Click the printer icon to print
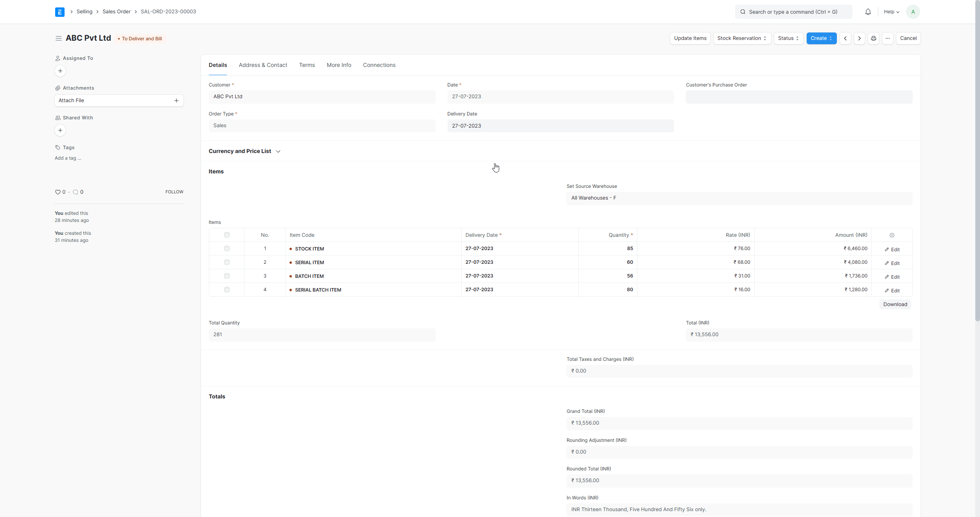This screenshot has width=980, height=517. [x=874, y=38]
